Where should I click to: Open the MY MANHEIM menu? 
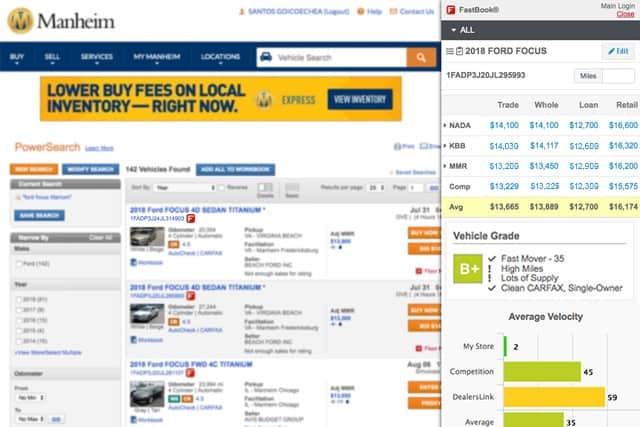[x=157, y=57]
